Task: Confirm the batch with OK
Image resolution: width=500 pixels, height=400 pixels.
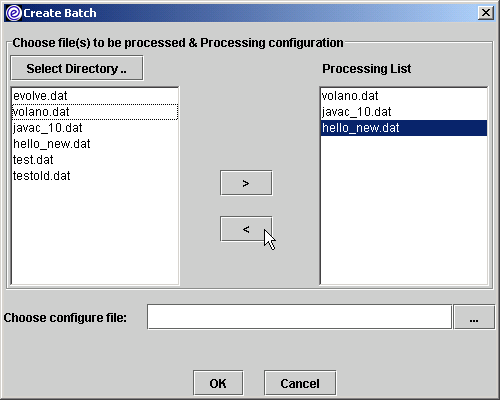Action: (218, 383)
